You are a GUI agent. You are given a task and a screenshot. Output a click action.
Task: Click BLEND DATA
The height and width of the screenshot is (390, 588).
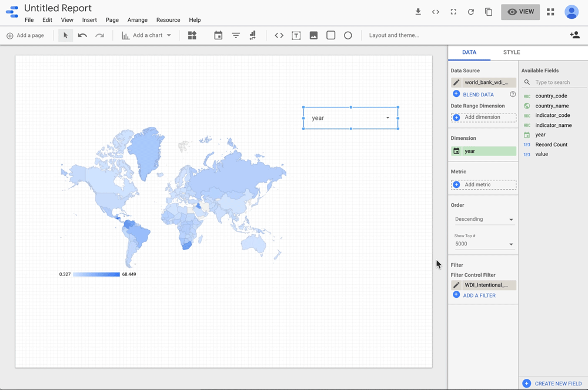click(x=473, y=95)
